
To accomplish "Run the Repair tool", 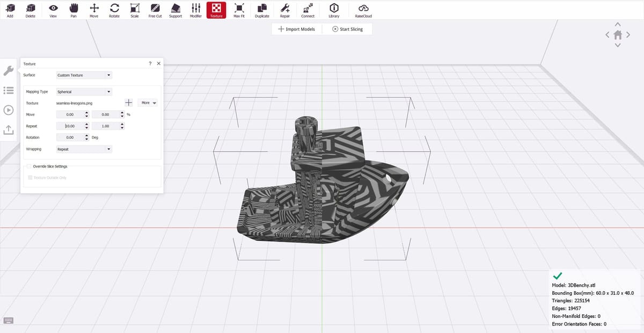I will pos(285,10).
